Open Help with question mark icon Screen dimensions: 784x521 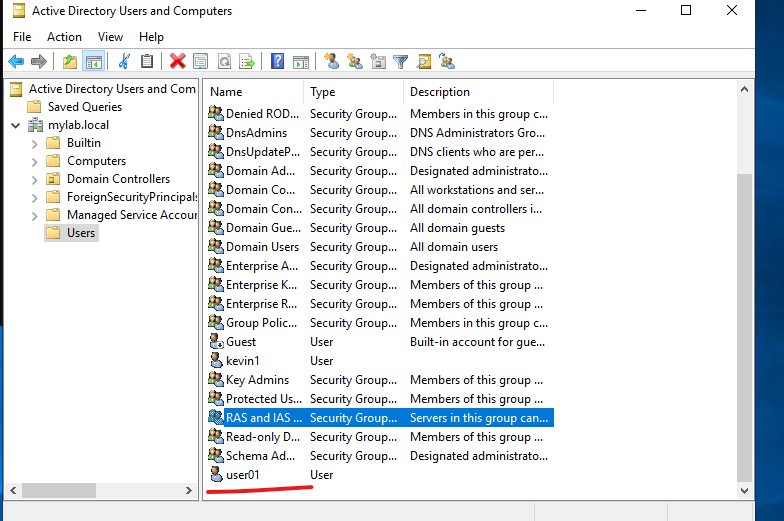click(x=278, y=62)
